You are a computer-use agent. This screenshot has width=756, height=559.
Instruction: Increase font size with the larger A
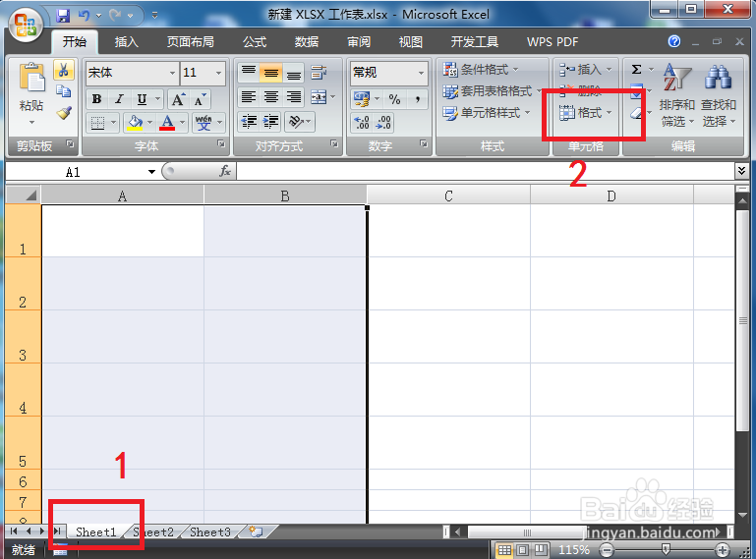[x=178, y=100]
